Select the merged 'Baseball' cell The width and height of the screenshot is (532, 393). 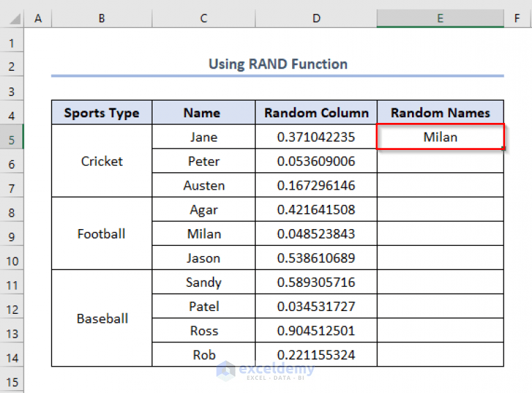pyautogui.click(x=102, y=318)
